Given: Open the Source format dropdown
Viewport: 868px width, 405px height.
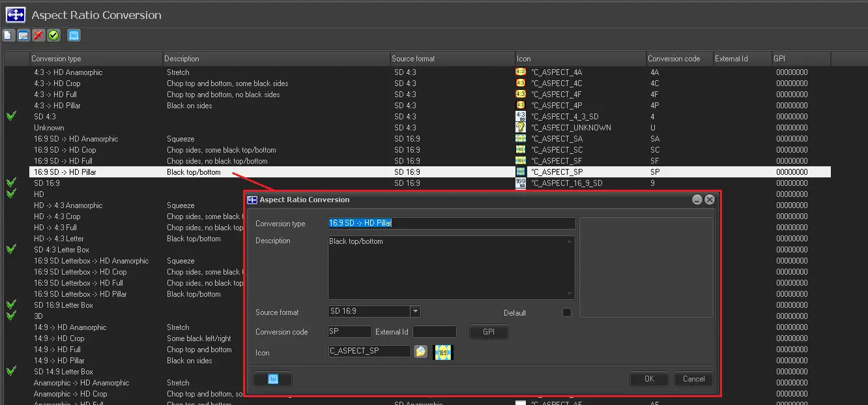Looking at the screenshot, I should (415, 312).
